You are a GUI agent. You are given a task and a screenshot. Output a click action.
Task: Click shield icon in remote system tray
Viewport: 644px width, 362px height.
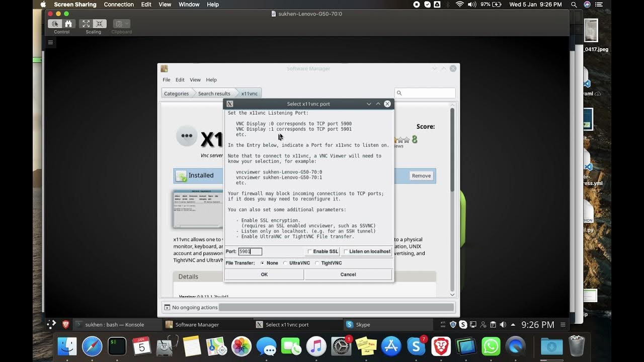pyautogui.click(x=453, y=324)
